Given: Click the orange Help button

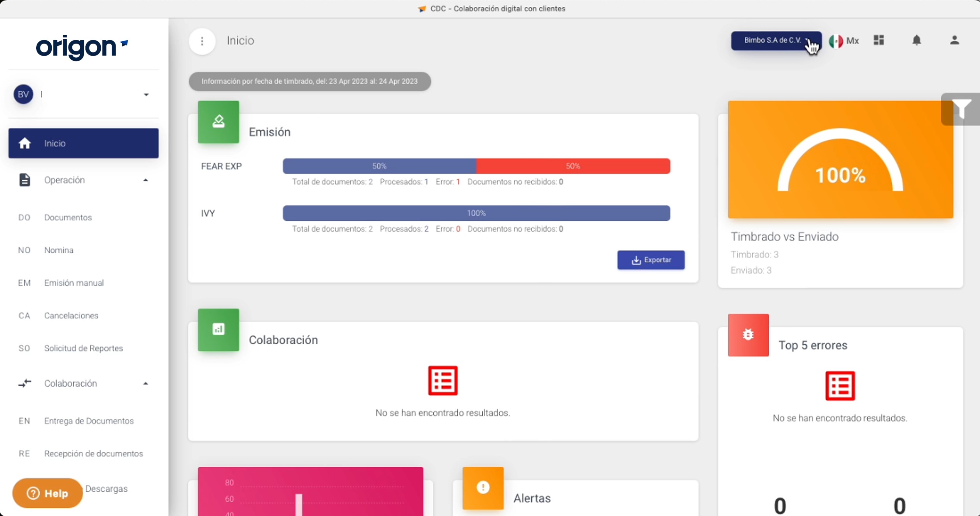Looking at the screenshot, I should pos(47,493).
